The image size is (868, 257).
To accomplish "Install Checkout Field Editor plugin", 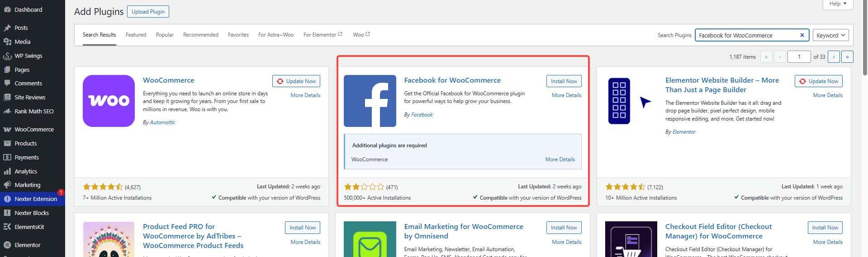I will (825, 228).
